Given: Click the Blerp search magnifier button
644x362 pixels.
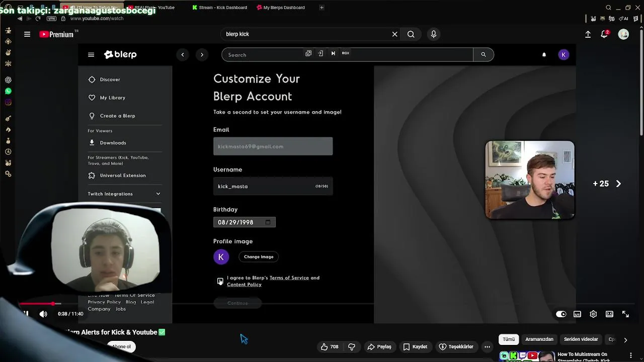Looking at the screenshot, I should [484, 55].
